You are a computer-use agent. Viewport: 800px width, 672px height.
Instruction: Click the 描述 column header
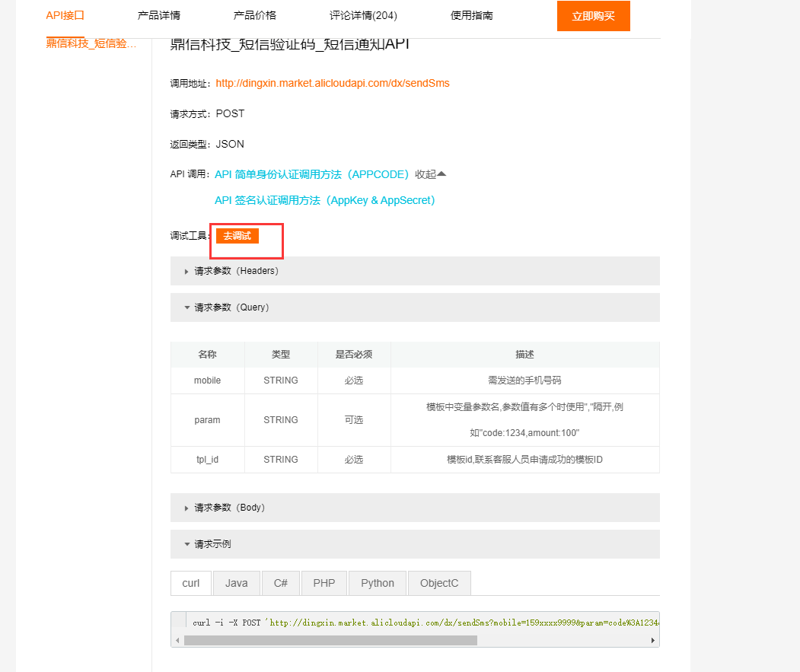point(524,355)
